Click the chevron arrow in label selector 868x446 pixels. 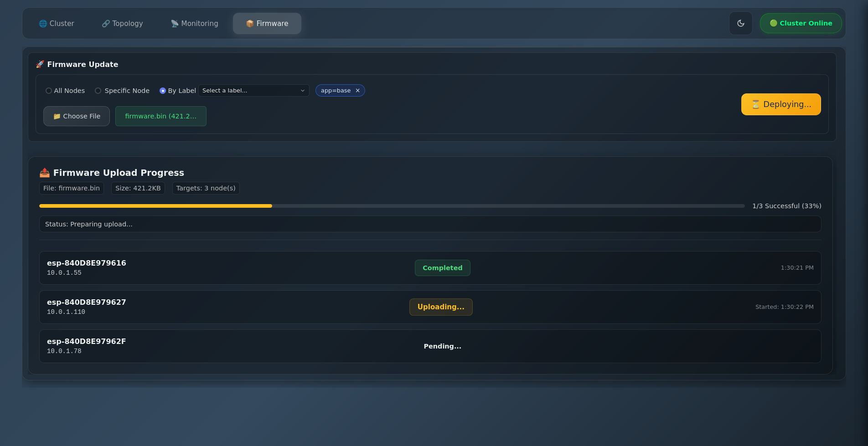tap(303, 91)
